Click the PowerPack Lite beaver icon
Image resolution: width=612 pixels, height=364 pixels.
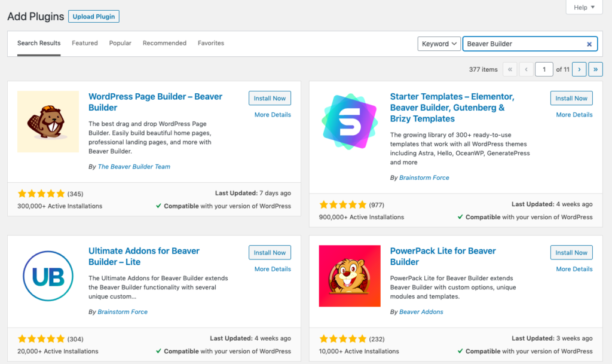350,276
